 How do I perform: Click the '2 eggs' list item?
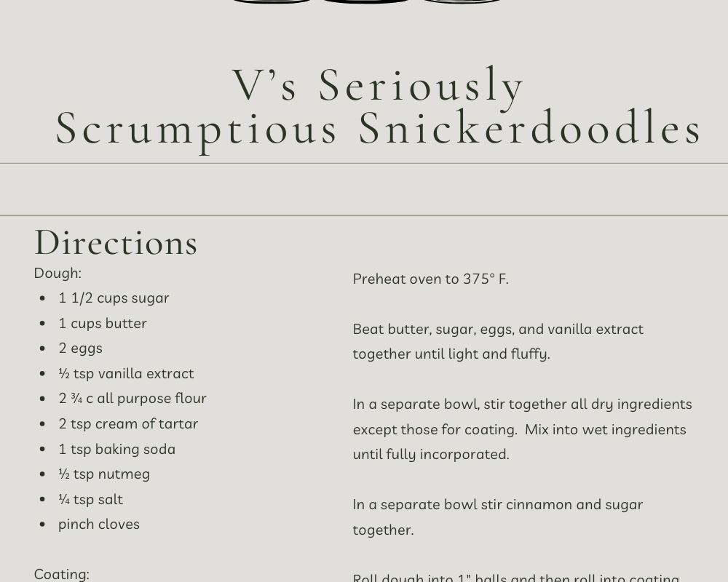pos(80,348)
